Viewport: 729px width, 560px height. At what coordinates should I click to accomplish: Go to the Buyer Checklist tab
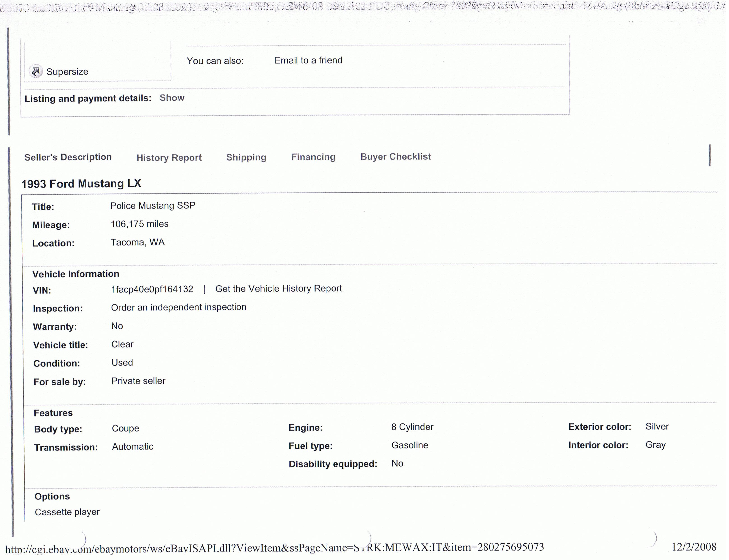396,157
